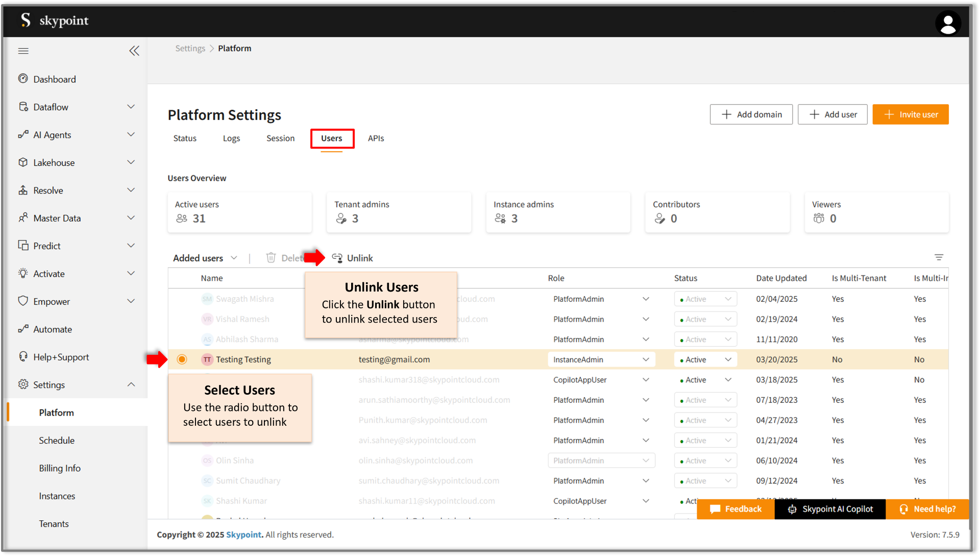Screen dimensions: 980x556
Task: Open the Skypoint link in the copyright footer
Action: (243, 535)
